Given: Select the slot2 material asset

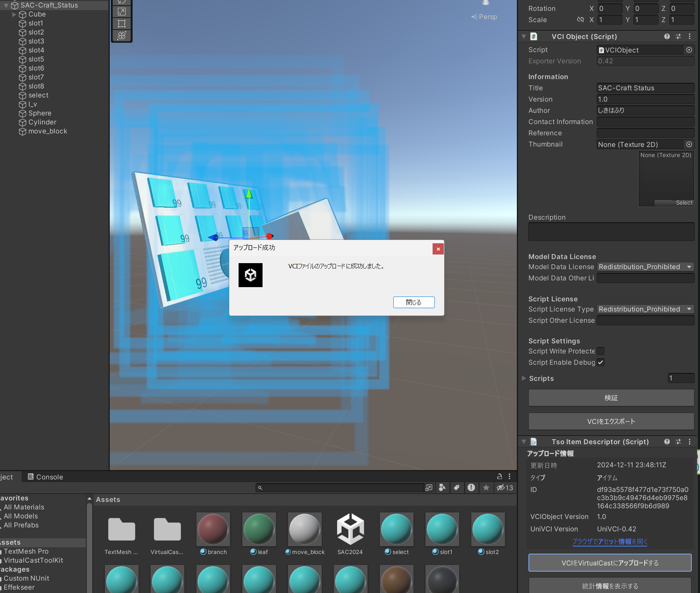Looking at the screenshot, I should 488,534.
